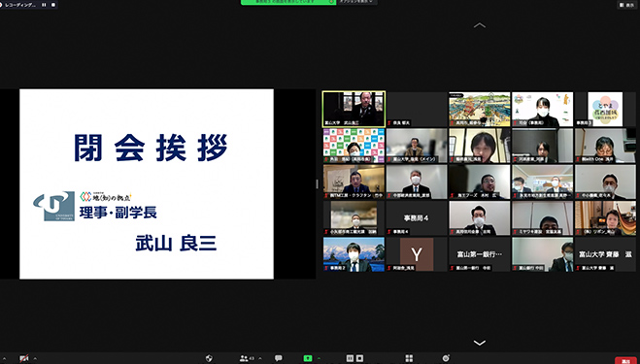Select the tile with the fireplace and hammock
640x364 pixels.
[x=605, y=218]
